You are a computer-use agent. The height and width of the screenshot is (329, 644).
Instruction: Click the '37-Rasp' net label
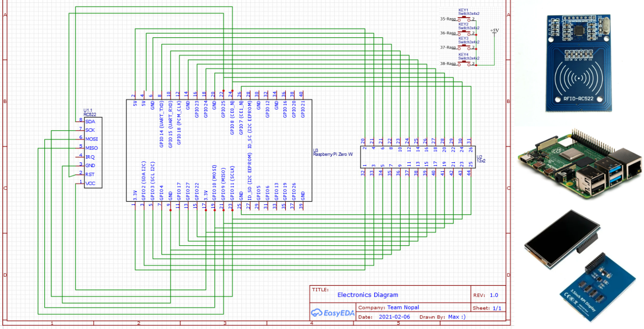pos(448,47)
